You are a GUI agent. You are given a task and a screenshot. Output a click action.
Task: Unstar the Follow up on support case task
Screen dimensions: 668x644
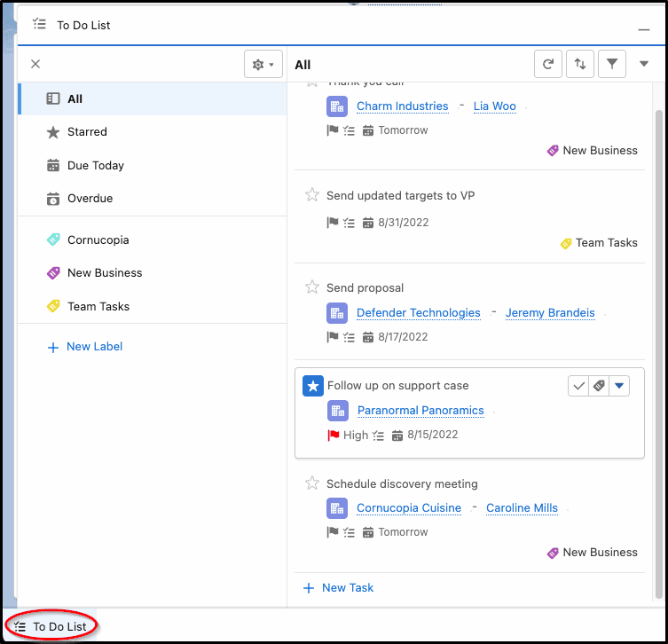coord(313,386)
